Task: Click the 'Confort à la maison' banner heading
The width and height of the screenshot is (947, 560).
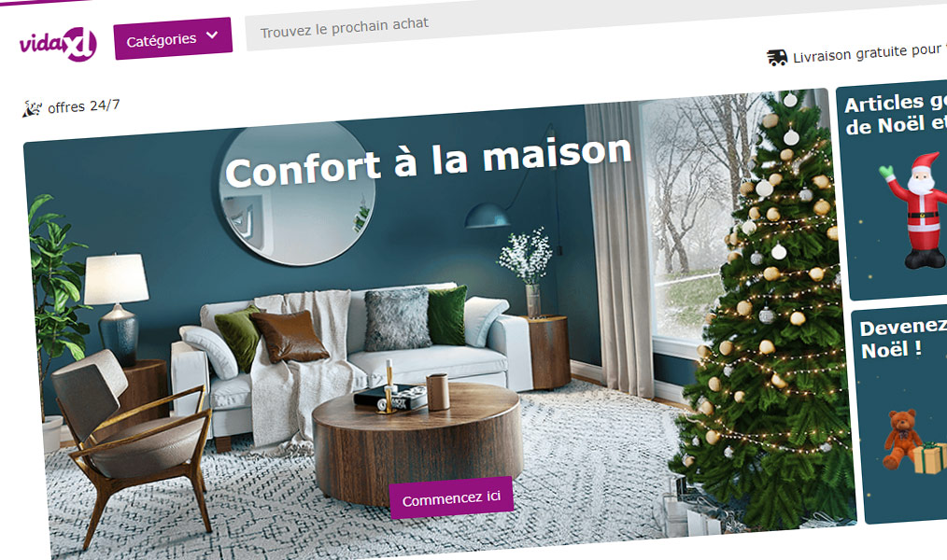Action: pos(428,161)
